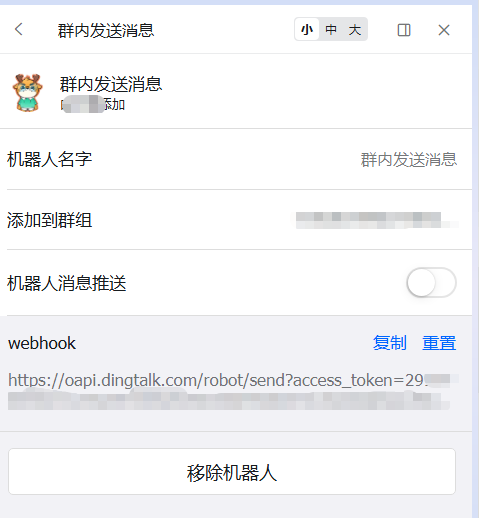Click the blurred adder name under title

[93, 105]
